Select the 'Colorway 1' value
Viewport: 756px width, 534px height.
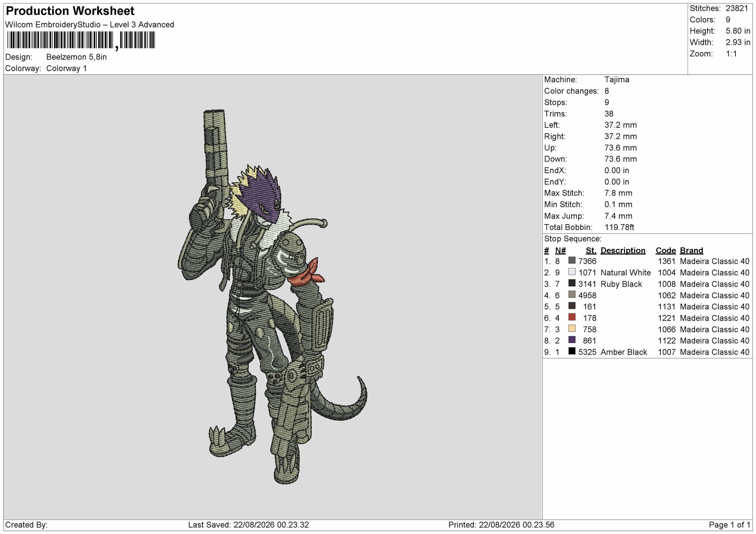click(66, 68)
